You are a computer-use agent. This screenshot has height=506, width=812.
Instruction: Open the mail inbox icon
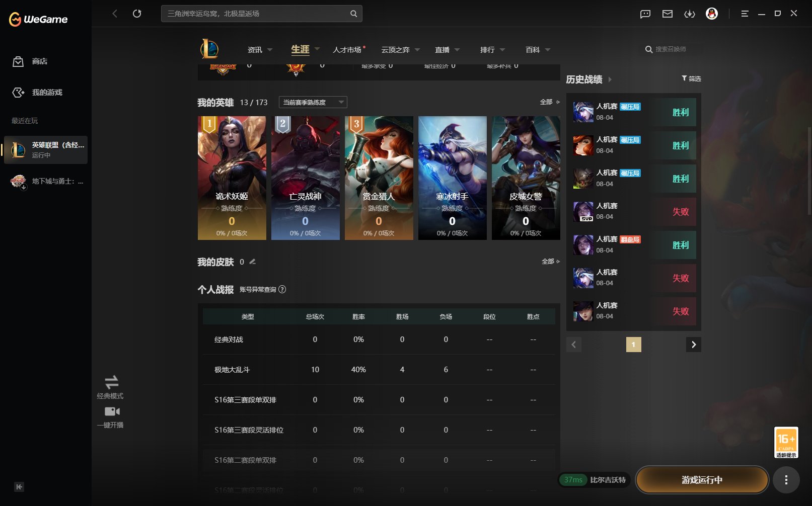(668, 14)
